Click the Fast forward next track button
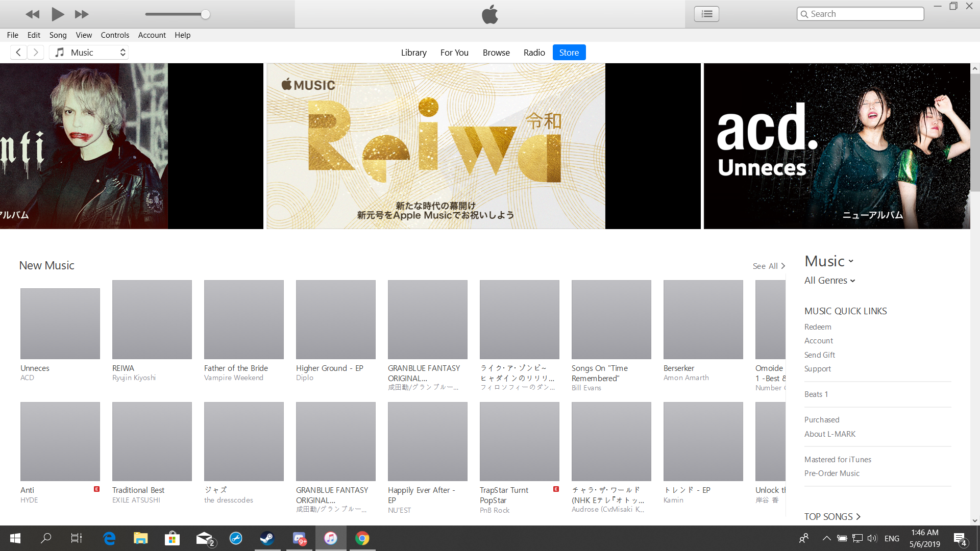980x551 pixels. [82, 14]
